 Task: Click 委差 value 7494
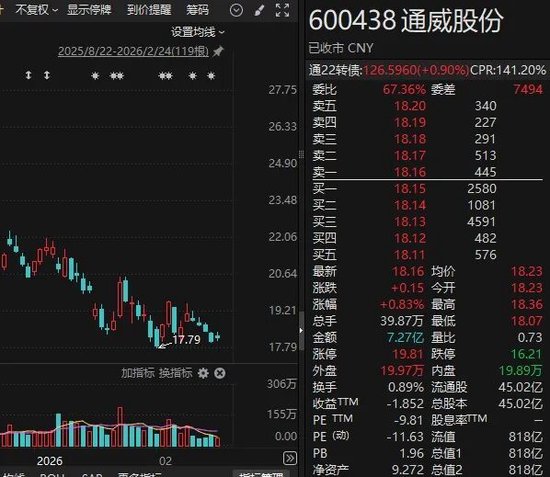click(528, 89)
